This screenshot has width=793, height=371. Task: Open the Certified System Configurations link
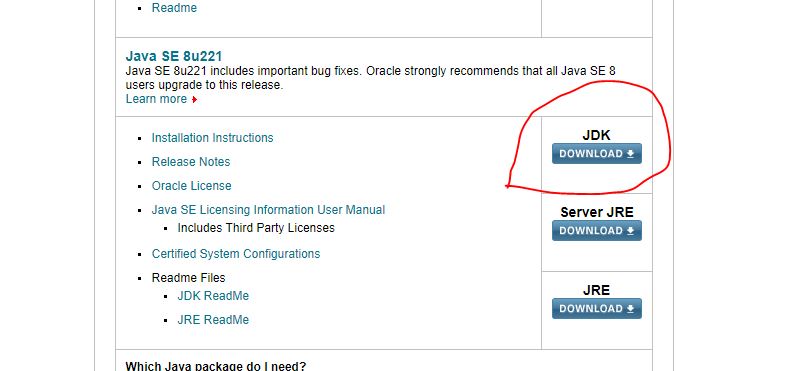[236, 254]
